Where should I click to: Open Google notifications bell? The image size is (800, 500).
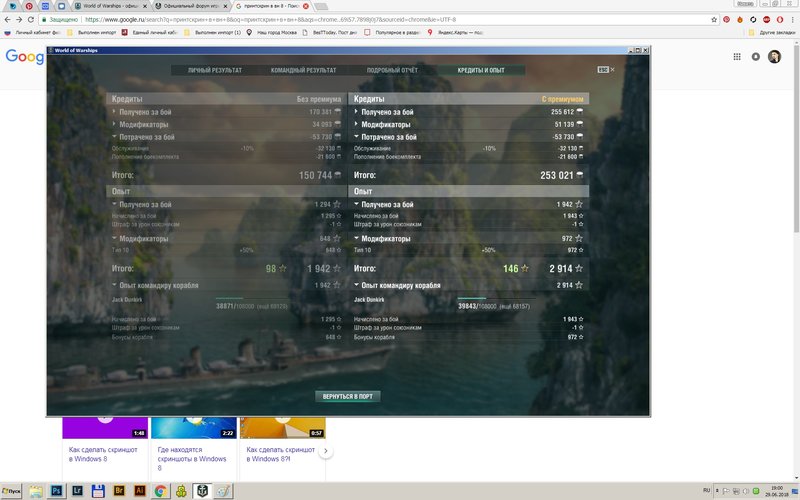(x=756, y=57)
